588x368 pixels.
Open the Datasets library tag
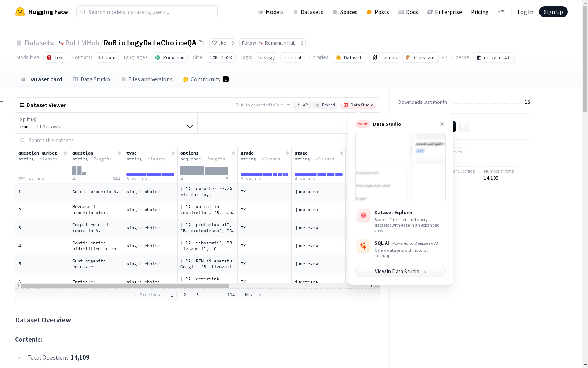(350, 57)
